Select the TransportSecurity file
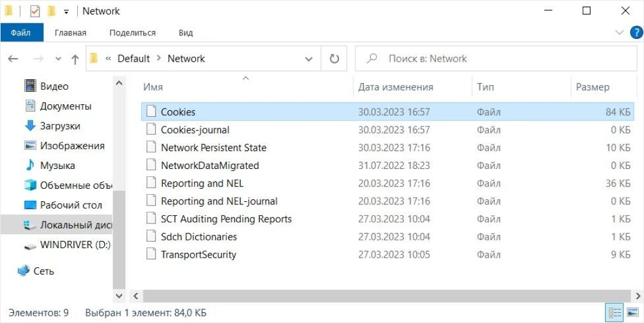The height and width of the screenshot is (323, 644). point(198,255)
